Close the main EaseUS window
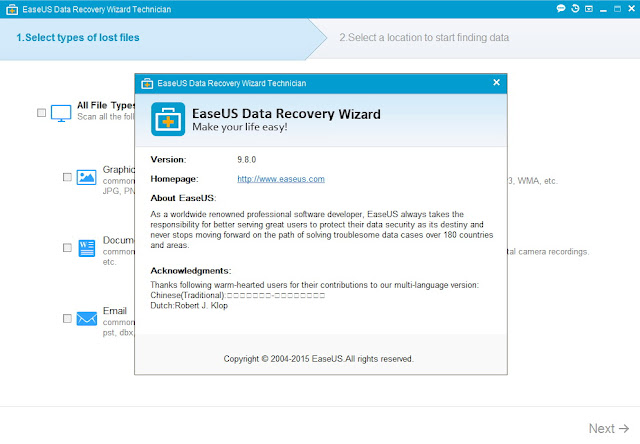 click(631, 9)
